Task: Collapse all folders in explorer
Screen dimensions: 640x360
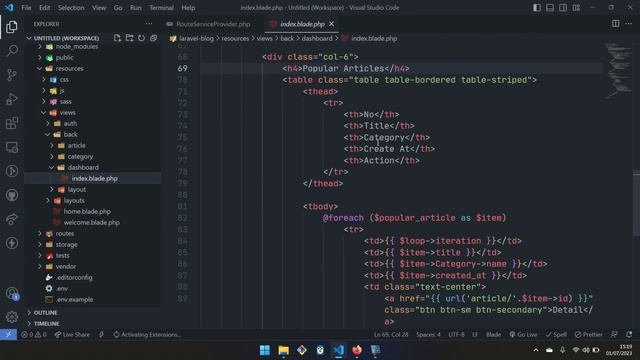Action: (x=153, y=38)
